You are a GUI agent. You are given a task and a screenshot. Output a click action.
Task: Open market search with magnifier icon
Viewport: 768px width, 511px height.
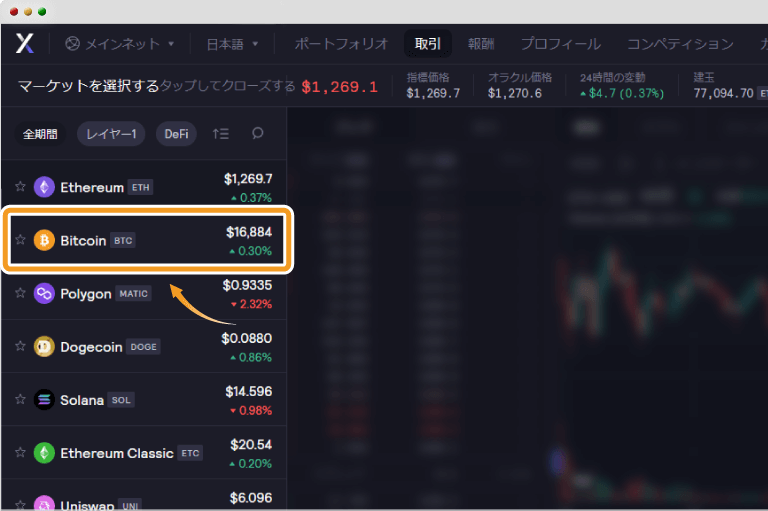[258, 133]
